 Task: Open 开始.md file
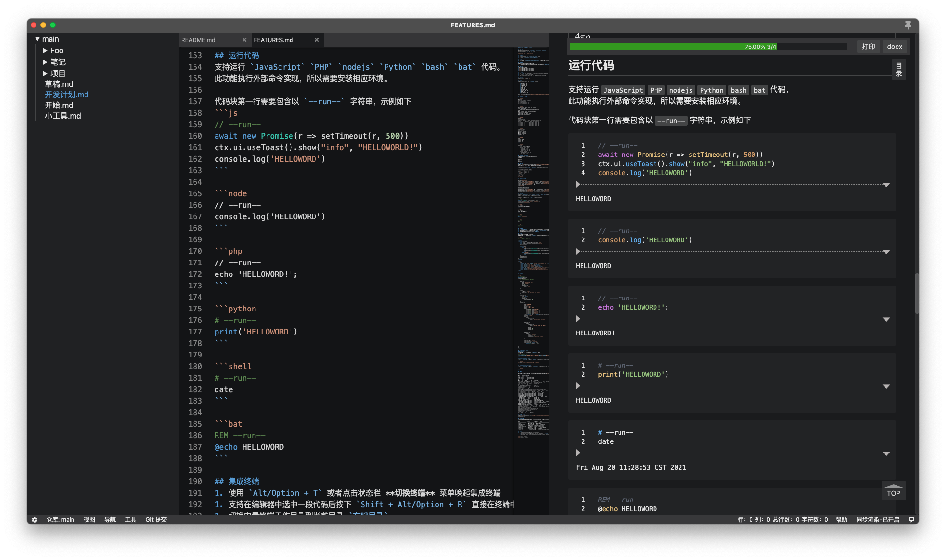click(x=59, y=105)
